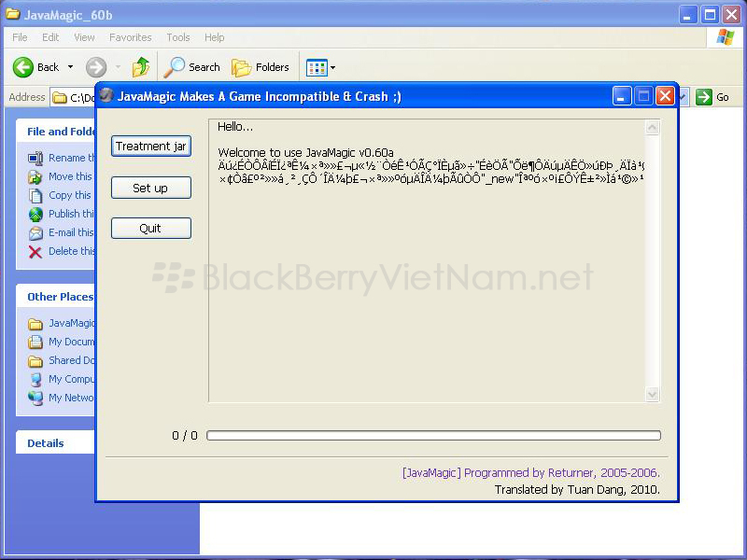Open the View menu in Explorer
Screen dimensions: 747x560
(84, 37)
